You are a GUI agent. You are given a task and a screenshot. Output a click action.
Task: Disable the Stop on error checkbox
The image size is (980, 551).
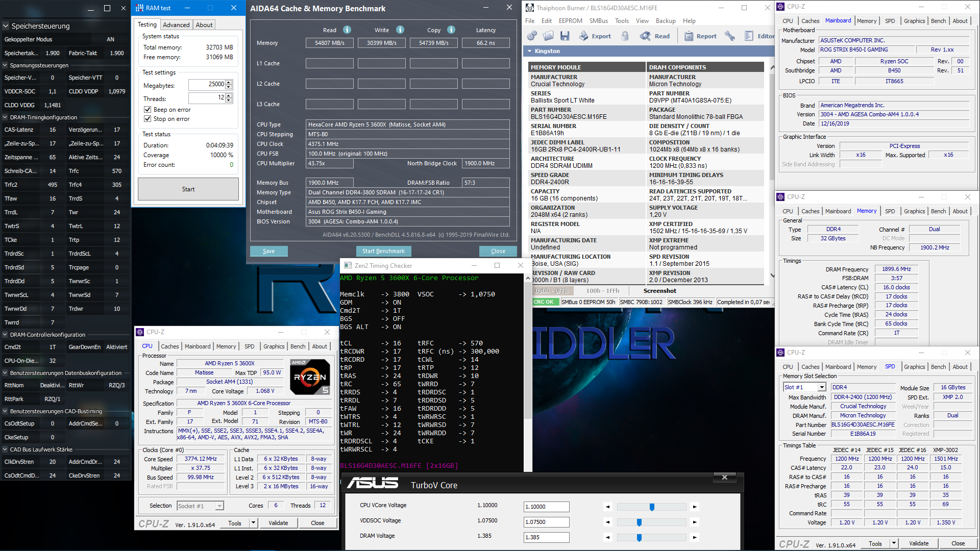[148, 119]
